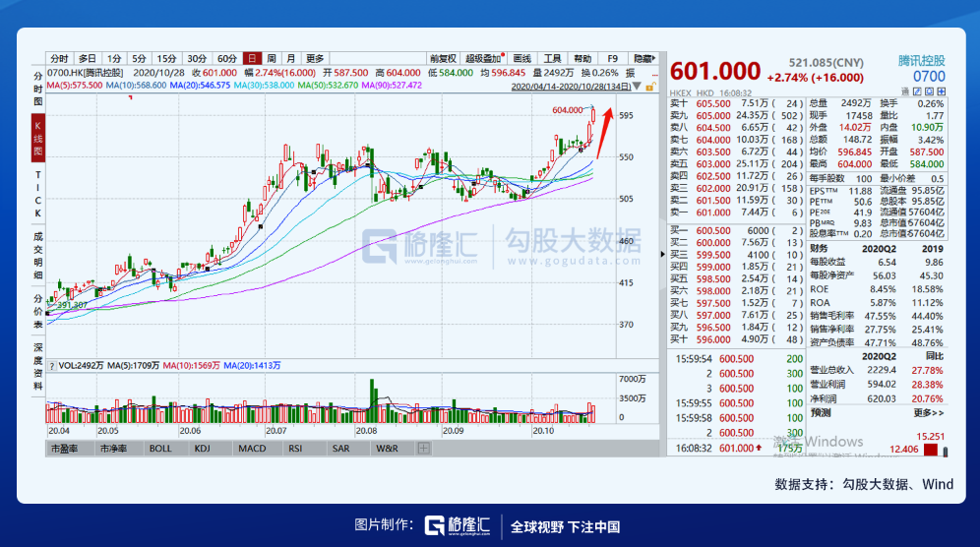Click the 卖九 605.000 ask row
This screenshot has width=980, height=547.
click(x=736, y=116)
